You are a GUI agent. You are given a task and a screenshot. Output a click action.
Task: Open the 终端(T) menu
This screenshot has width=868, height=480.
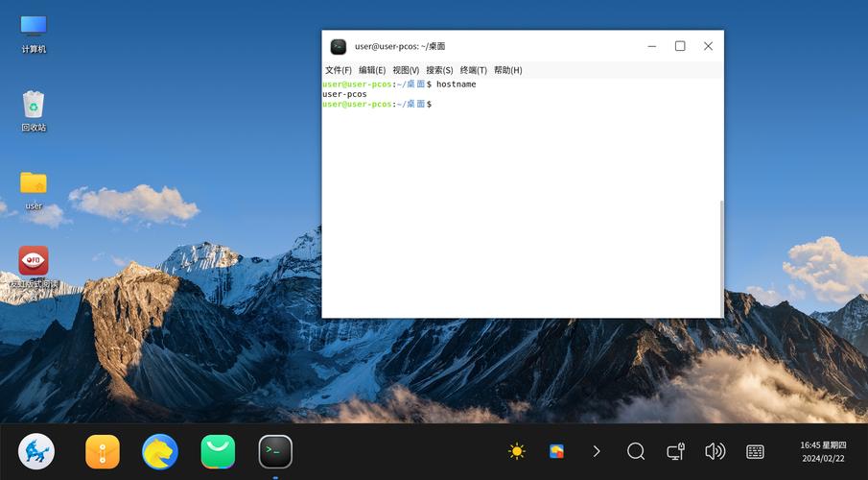pos(473,70)
